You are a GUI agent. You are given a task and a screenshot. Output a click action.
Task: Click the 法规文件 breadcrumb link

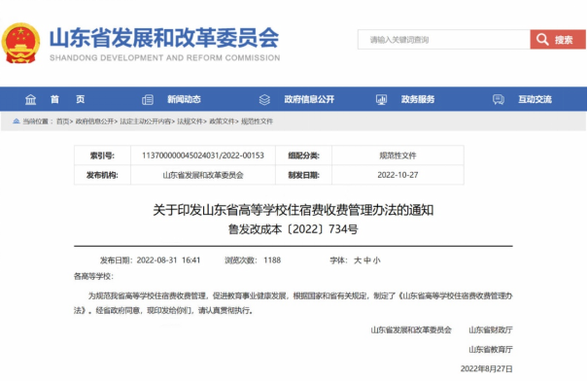(x=190, y=121)
